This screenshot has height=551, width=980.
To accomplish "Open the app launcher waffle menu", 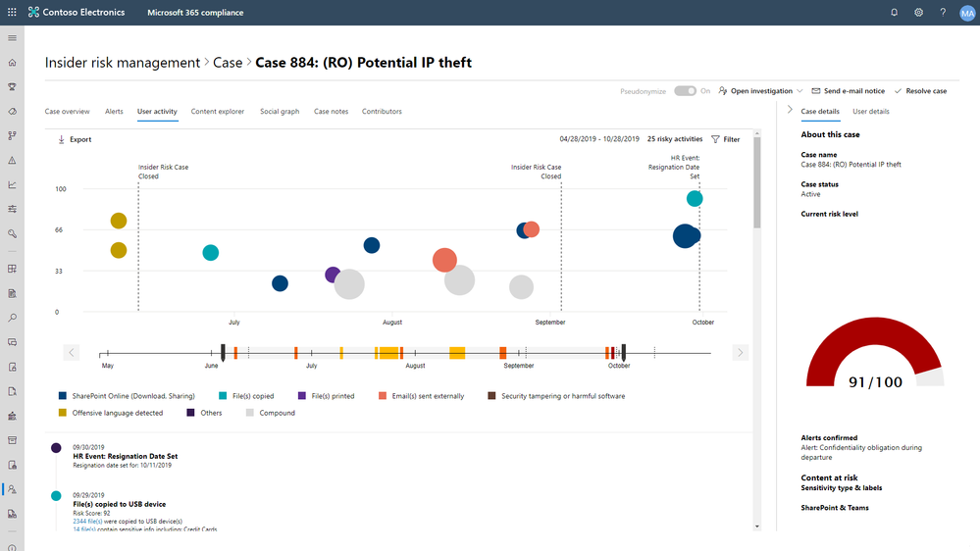I will tap(12, 13).
